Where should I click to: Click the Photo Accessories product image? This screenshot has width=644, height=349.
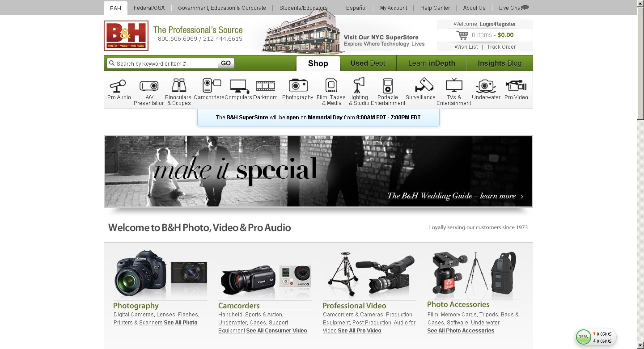[x=474, y=274]
